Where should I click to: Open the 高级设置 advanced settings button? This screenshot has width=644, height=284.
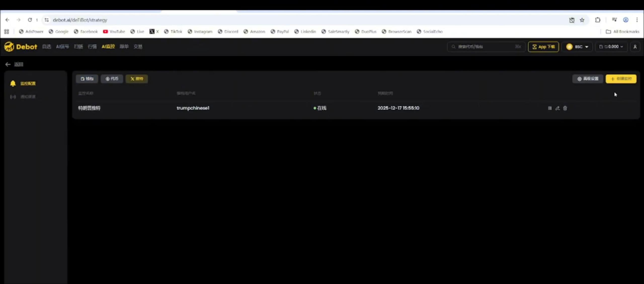tap(588, 79)
